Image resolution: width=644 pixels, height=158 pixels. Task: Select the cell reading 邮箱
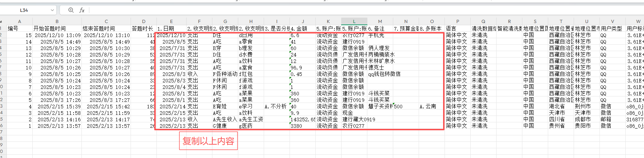(612, 119)
